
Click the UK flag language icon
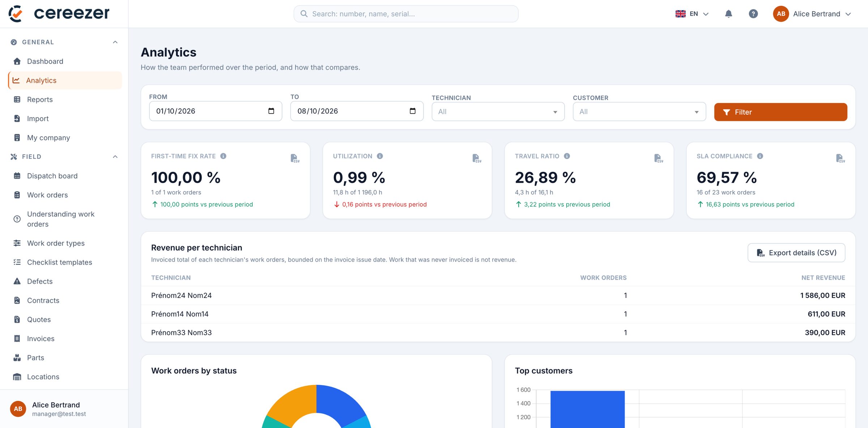click(680, 14)
